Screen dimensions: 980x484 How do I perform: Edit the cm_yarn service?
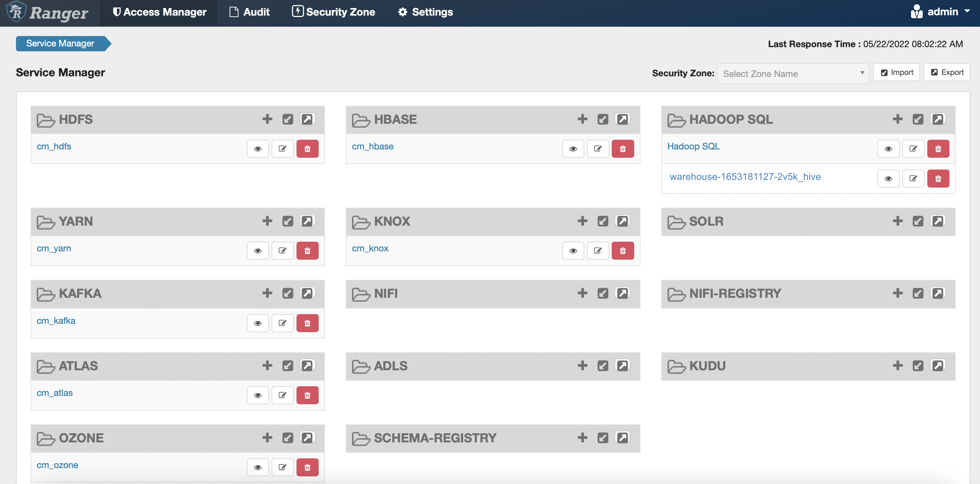click(282, 251)
